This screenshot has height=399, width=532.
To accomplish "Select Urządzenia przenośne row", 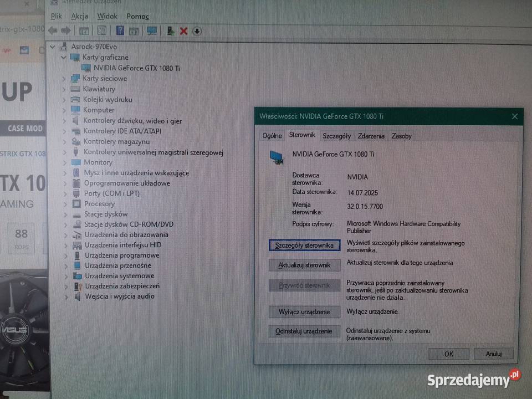I will [117, 265].
